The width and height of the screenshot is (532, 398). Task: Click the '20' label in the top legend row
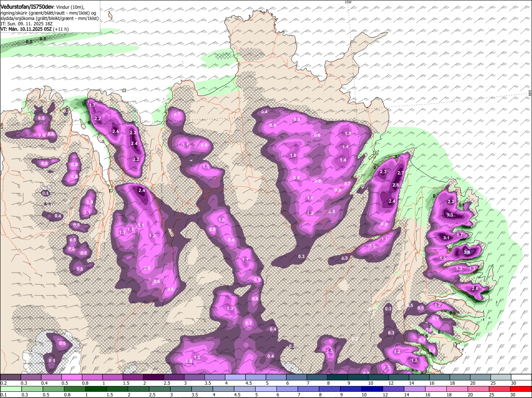473,383
